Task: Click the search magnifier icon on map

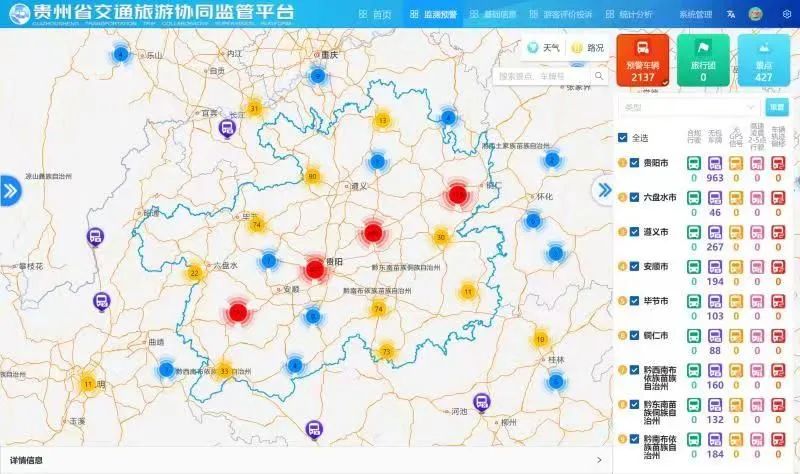Action: (x=599, y=75)
